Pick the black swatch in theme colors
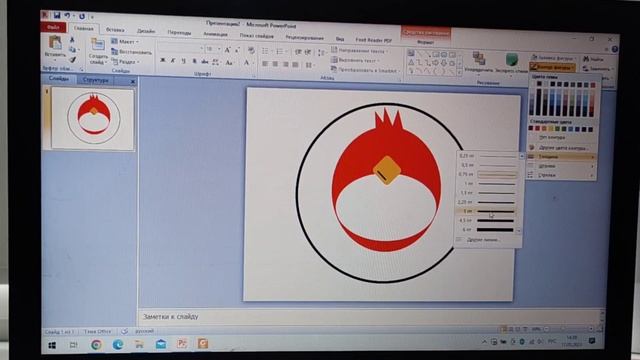Screen dimensions: 640x360 pos(539,84)
